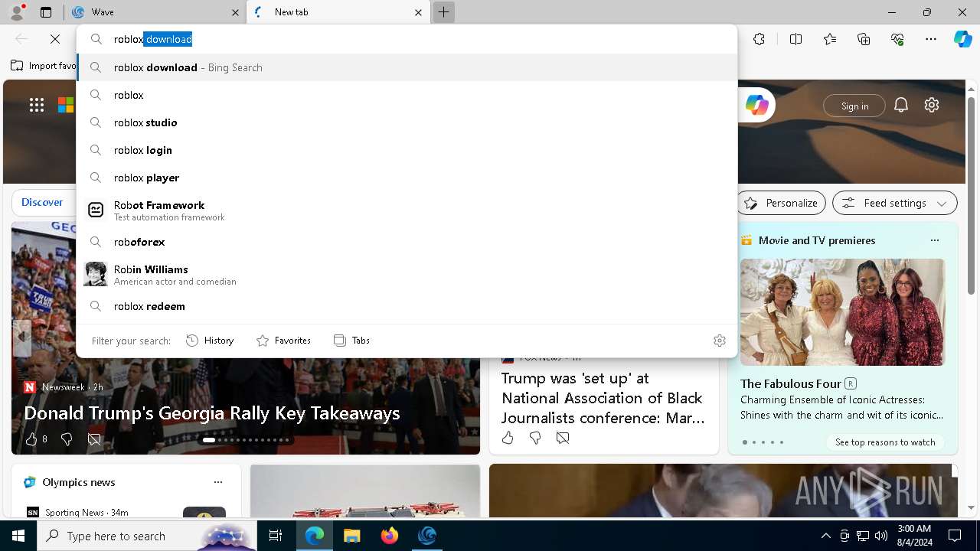Filter search by Favorites
Screen dimensions: 980x551
coord(283,341)
